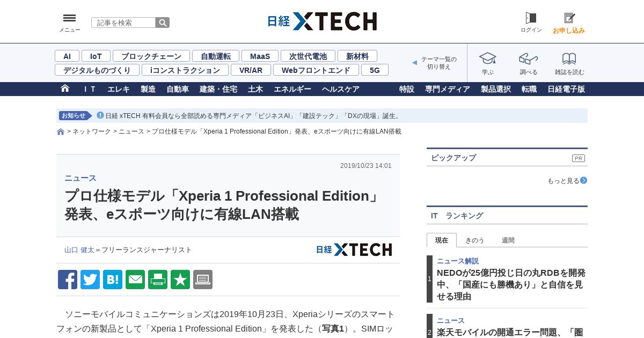This screenshot has width=644, height=338.
Task: Open the 製品選択 navigation item
Action: tap(496, 89)
